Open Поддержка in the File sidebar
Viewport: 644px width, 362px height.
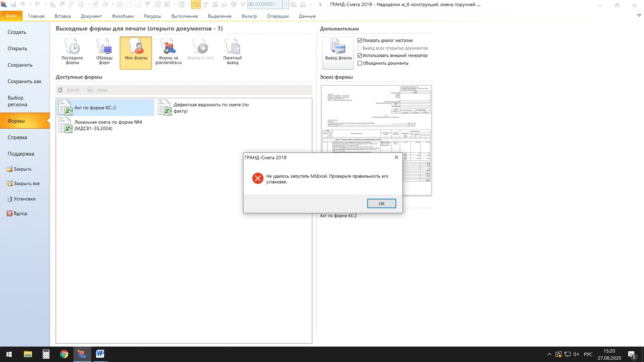(x=25, y=154)
